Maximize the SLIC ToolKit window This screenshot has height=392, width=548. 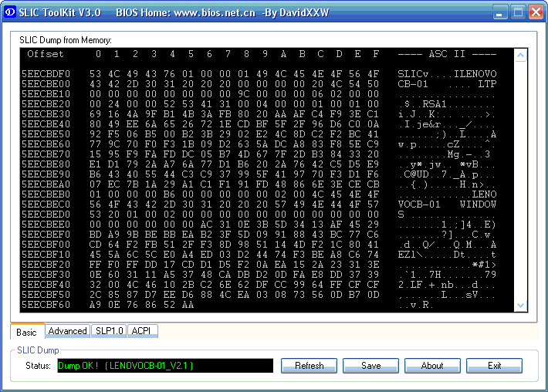518,12
